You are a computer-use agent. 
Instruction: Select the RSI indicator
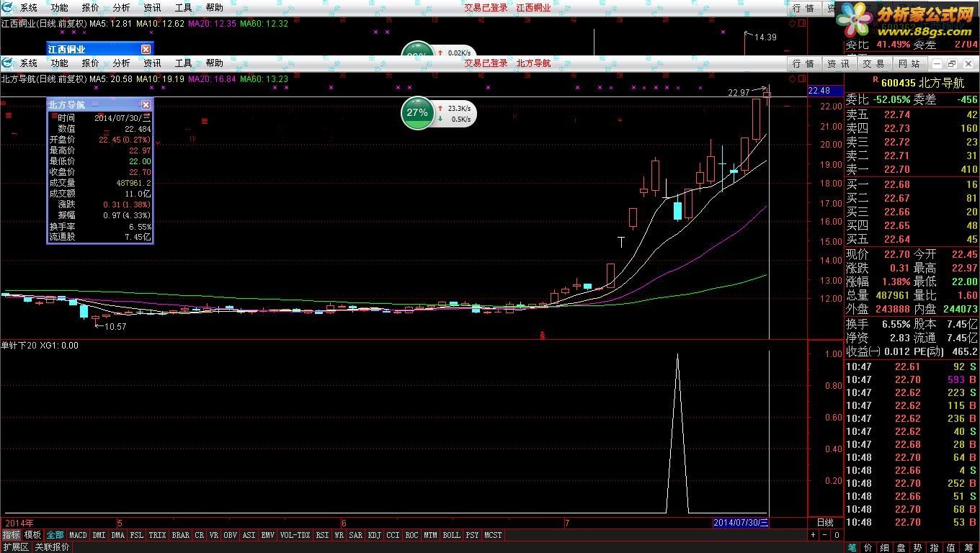pos(322,535)
